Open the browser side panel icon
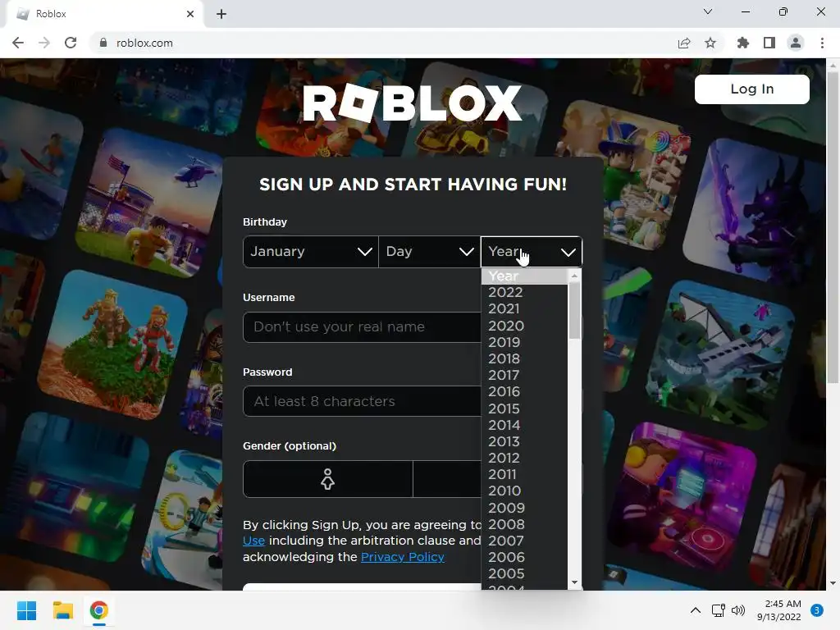840x630 pixels. [x=769, y=43]
